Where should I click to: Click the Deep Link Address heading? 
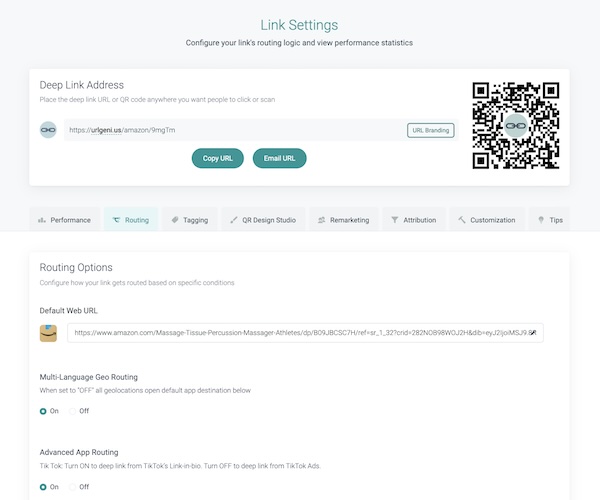pos(82,85)
